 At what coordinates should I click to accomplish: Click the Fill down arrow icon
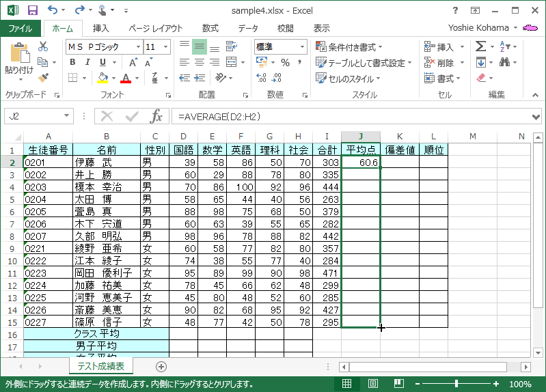point(481,62)
